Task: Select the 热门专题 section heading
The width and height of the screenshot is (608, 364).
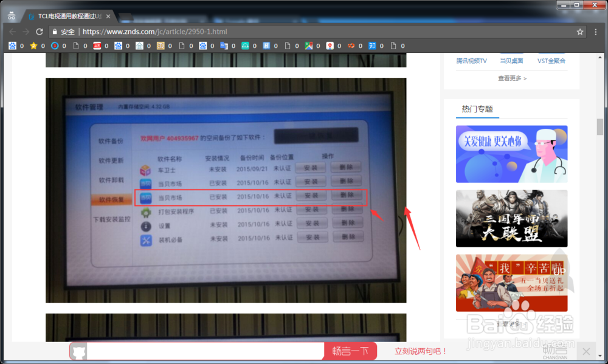Action: click(x=477, y=109)
